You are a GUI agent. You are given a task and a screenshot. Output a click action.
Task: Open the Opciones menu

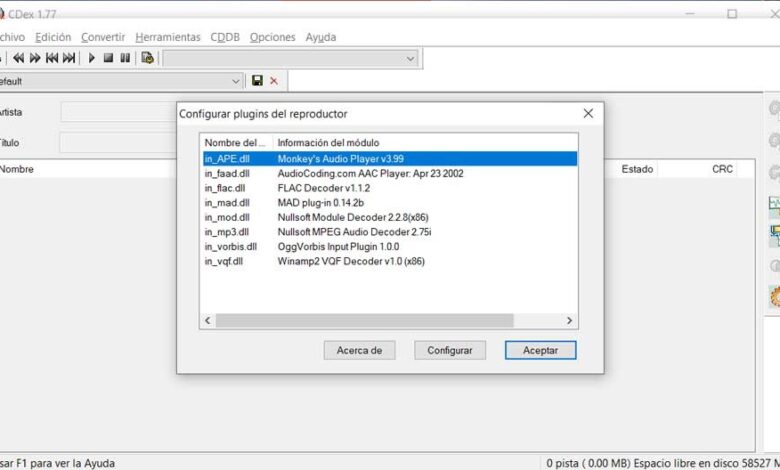[272, 37]
